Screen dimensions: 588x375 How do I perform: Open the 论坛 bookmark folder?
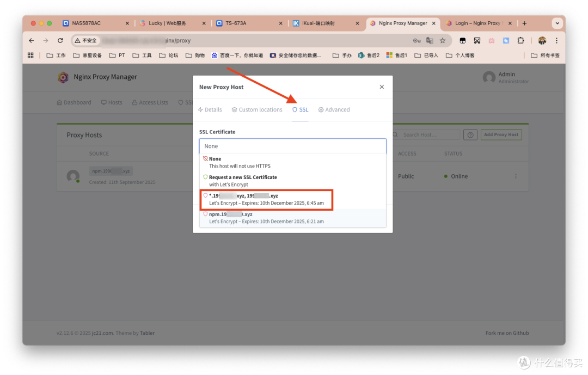pyautogui.click(x=168, y=55)
